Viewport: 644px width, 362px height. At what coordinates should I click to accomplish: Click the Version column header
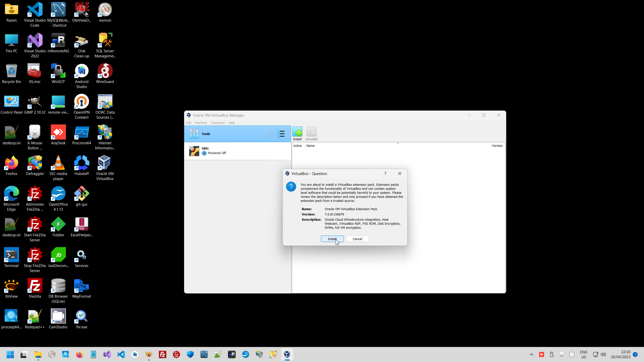point(497,146)
